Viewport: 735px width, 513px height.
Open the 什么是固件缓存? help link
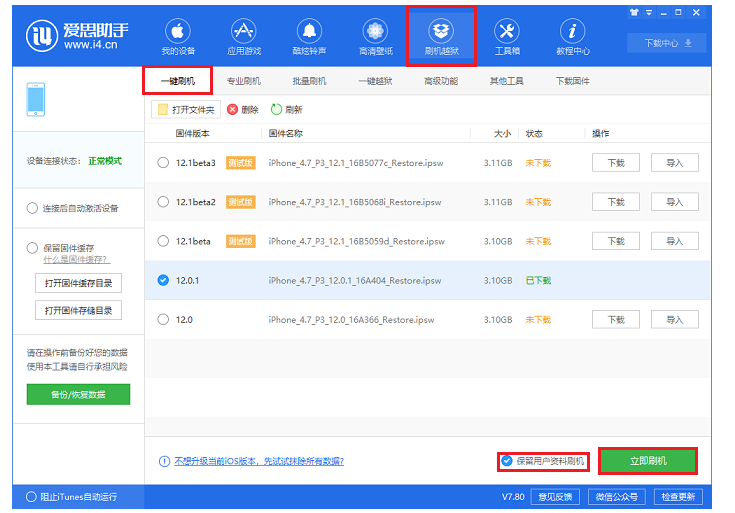(77, 260)
